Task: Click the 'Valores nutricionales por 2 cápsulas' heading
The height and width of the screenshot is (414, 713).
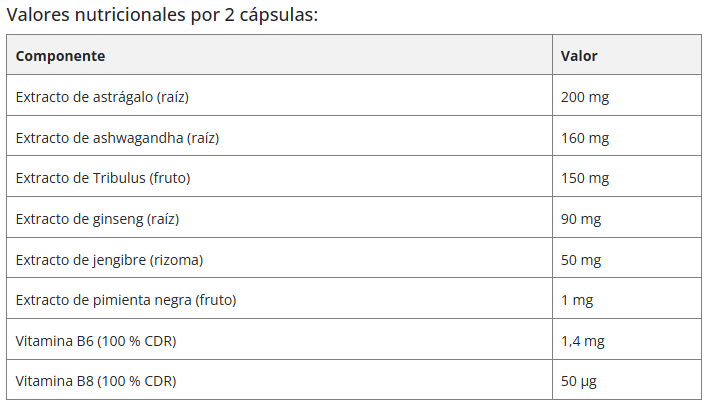Action: [x=162, y=15]
